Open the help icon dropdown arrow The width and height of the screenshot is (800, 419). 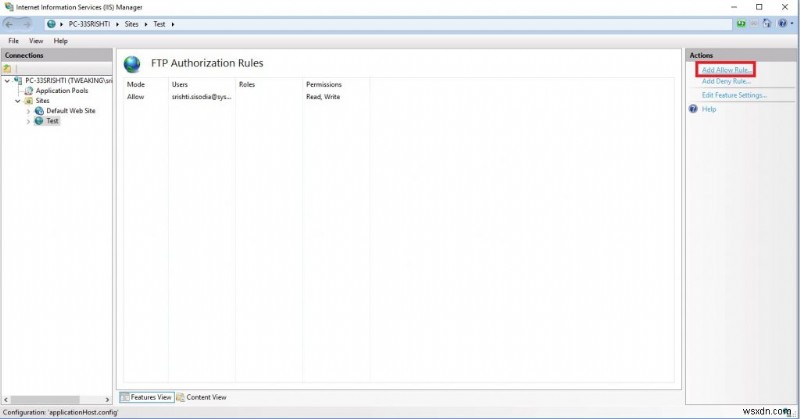click(x=792, y=23)
